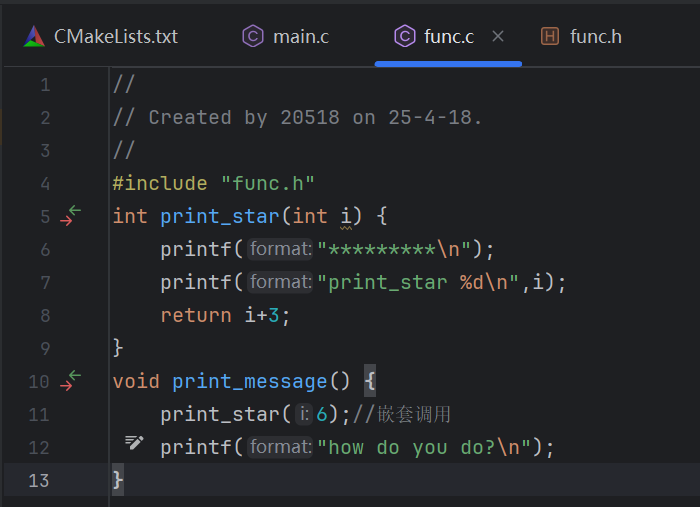Click the underlined parameter i on line 5

click(346, 217)
